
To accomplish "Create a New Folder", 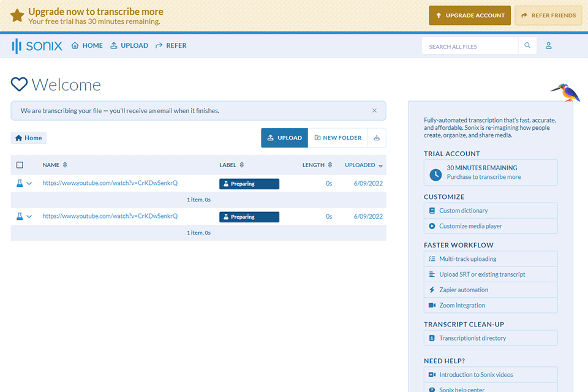I will 338,138.
